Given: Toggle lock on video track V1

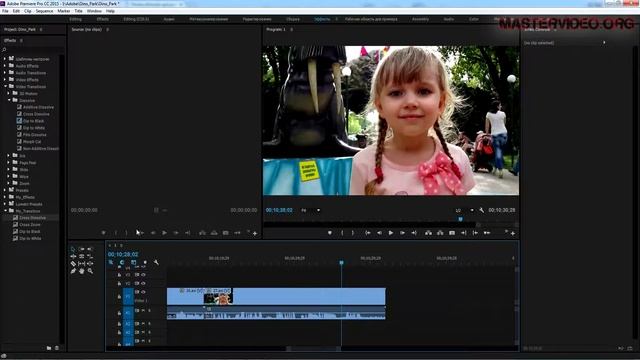Looking at the screenshot, I should click(119, 297).
